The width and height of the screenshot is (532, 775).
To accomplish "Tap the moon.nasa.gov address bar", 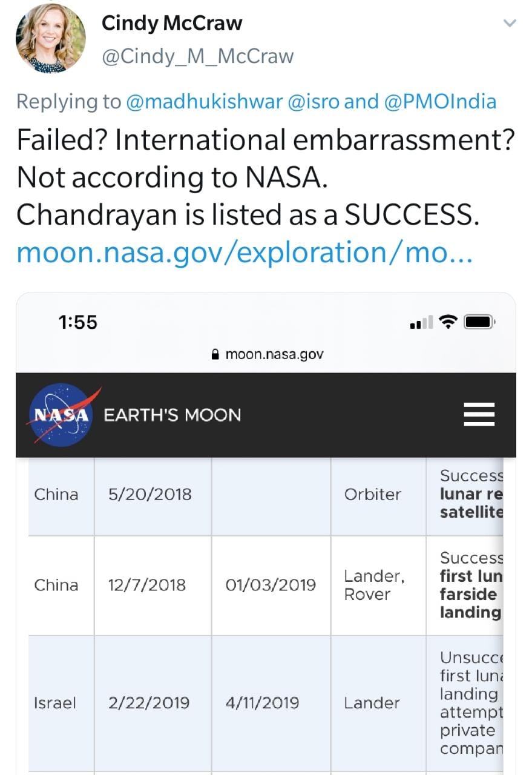I will [274, 354].
